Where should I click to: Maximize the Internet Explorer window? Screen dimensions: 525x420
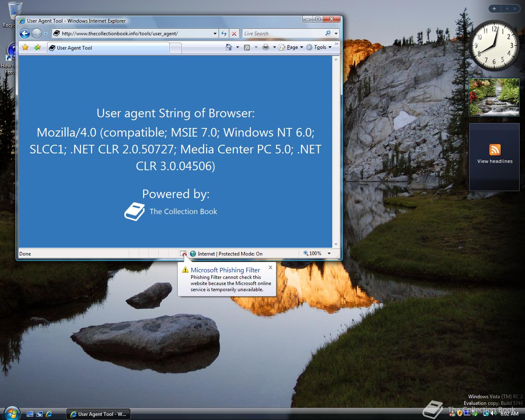[x=318, y=19]
